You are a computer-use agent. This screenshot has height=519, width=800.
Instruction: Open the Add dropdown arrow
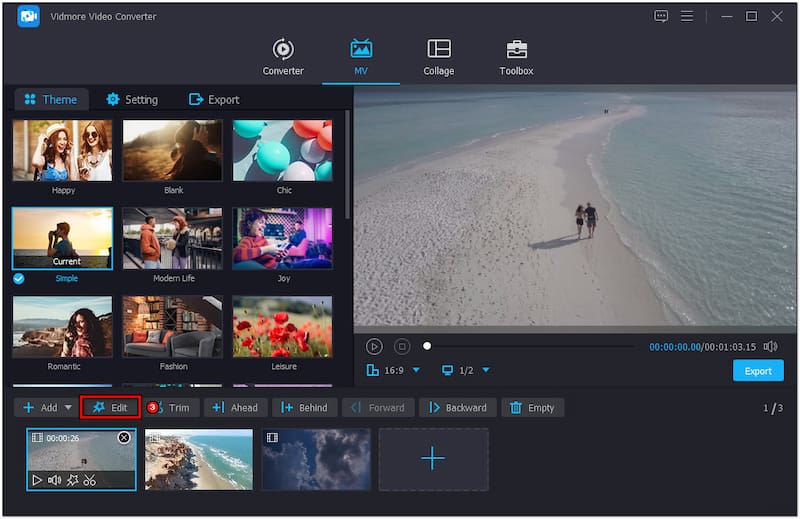pos(68,408)
